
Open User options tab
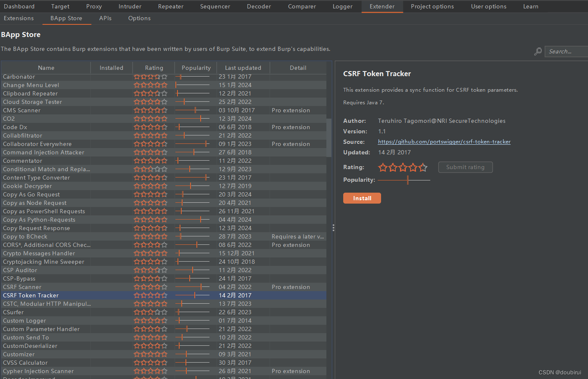pos(489,6)
